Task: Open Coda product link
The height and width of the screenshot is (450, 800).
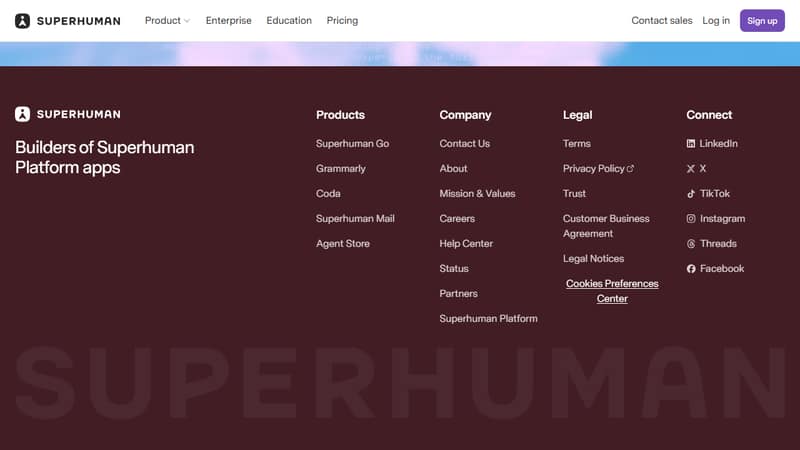Action: click(328, 194)
